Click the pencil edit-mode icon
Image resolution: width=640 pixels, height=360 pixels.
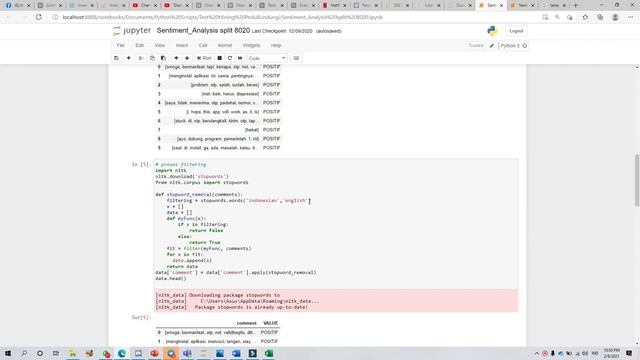coord(491,46)
